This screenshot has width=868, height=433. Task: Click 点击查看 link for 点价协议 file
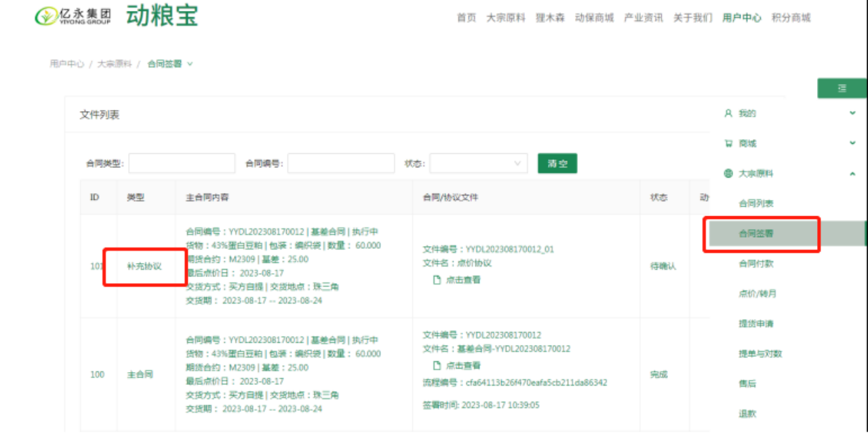462,280
